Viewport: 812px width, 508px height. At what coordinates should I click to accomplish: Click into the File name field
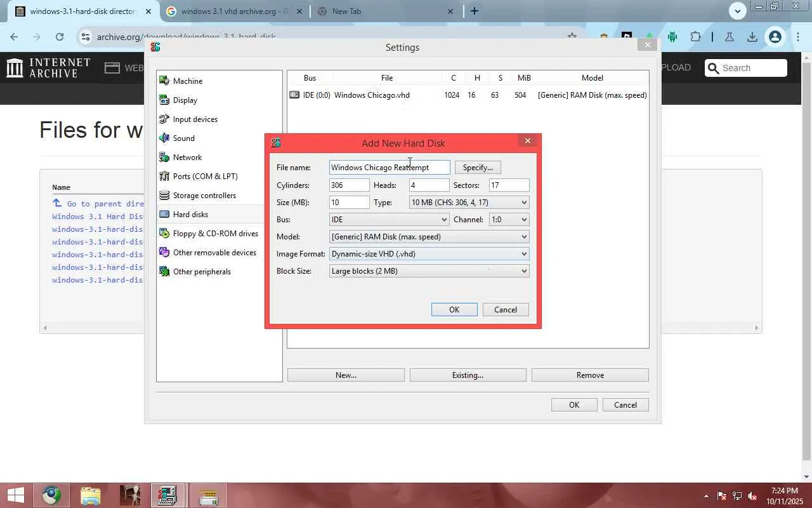[x=390, y=167]
